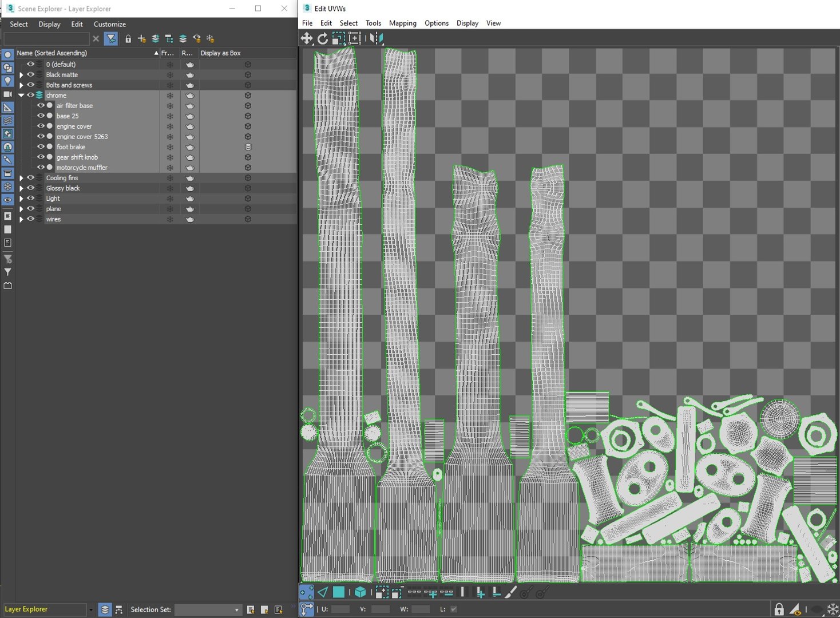The width and height of the screenshot is (840, 618).
Task: Enable select by element UV toggle
Action: tap(360, 592)
